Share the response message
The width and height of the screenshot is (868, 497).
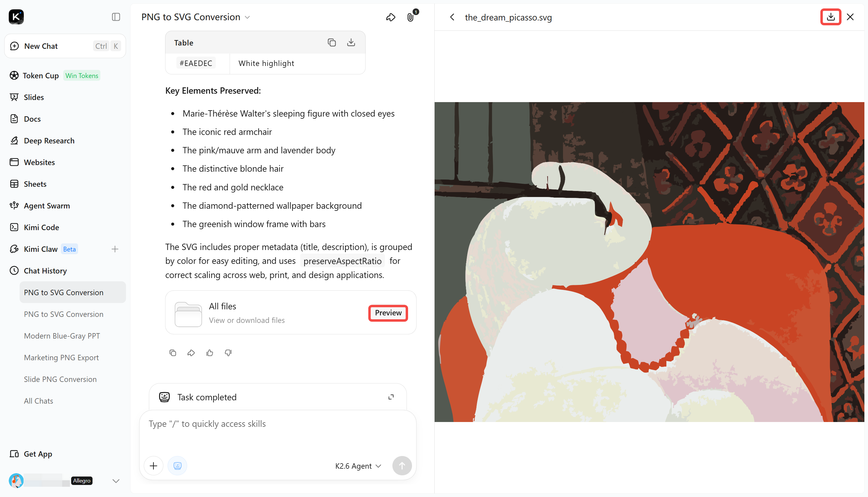tap(191, 353)
